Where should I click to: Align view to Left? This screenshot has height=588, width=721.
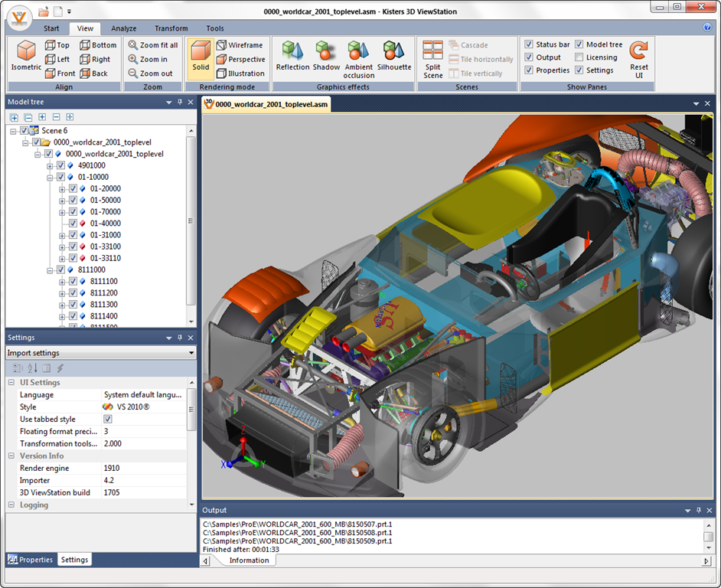pos(57,60)
